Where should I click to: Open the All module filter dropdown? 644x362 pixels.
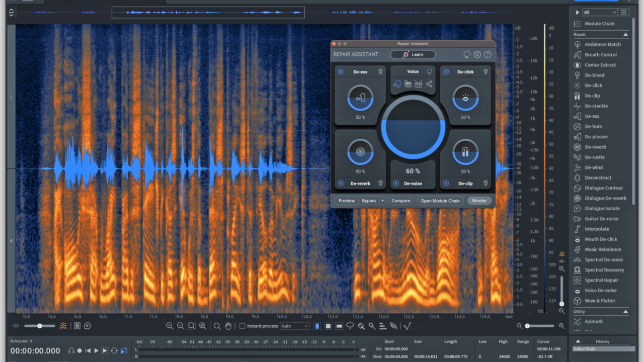click(x=600, y=12)
